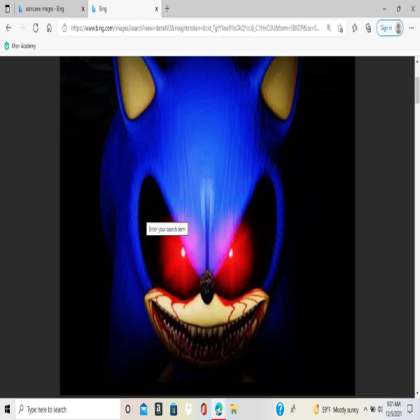Launch Amazon from the taskbar
420x420 pixels.
click(x=159, y=409)
